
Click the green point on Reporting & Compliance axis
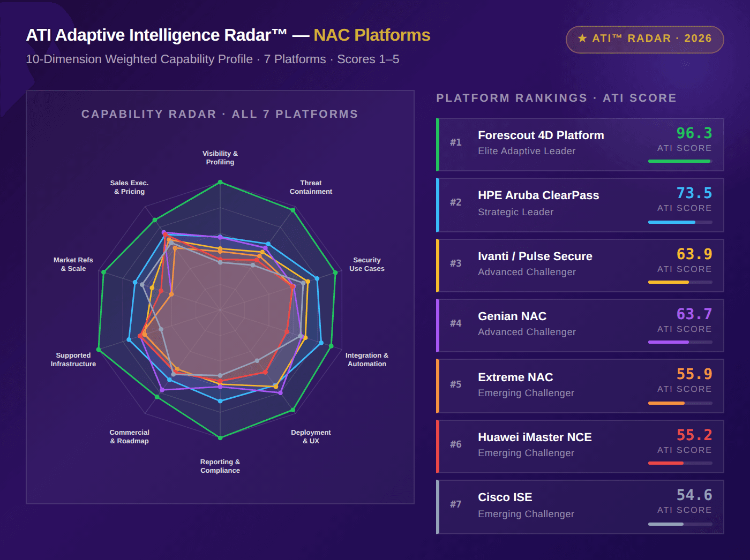click(x=220, y=438)
